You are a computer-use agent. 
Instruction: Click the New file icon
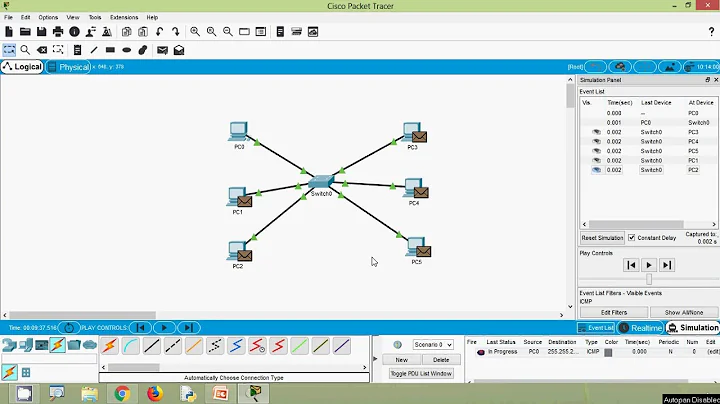click(9, 32)
